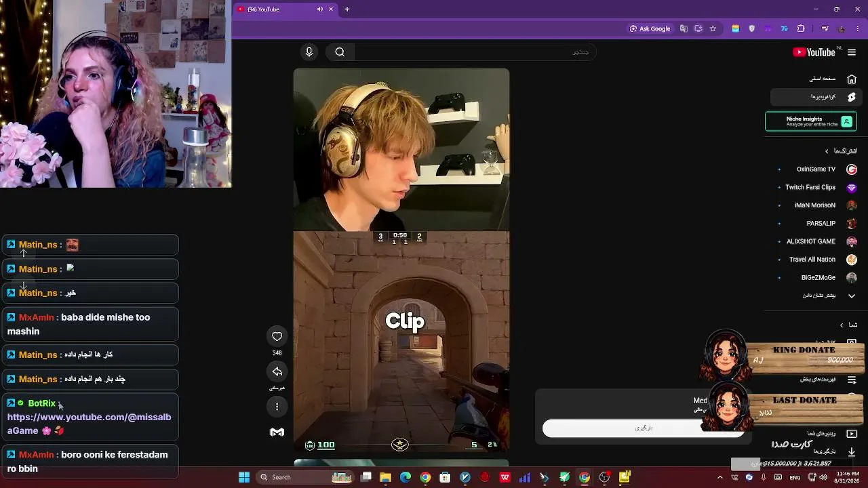
Task: Click the microphone icon in system tray
Action: pyautogui.click(x=764, y=477)
